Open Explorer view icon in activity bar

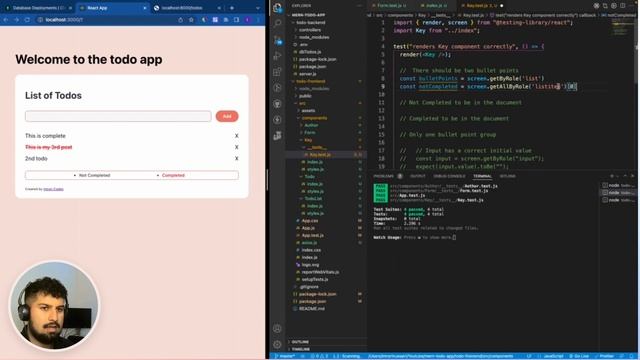tap(278, 7)
